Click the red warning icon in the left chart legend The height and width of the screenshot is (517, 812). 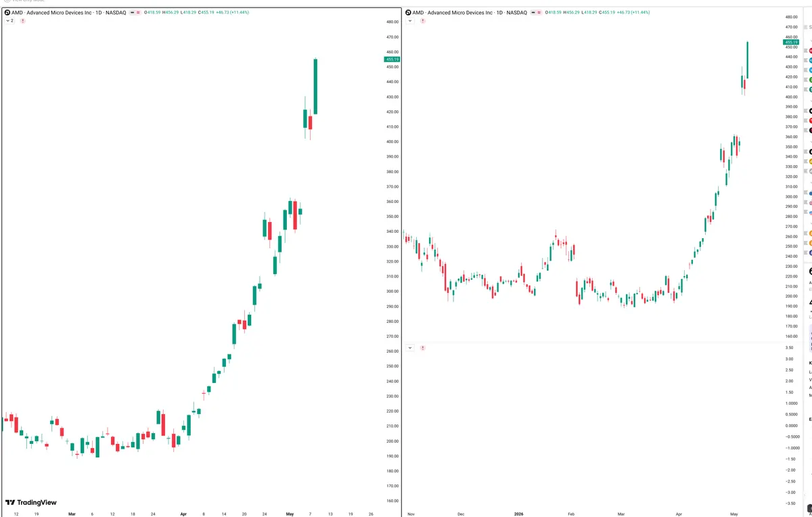tap(23, 21)
